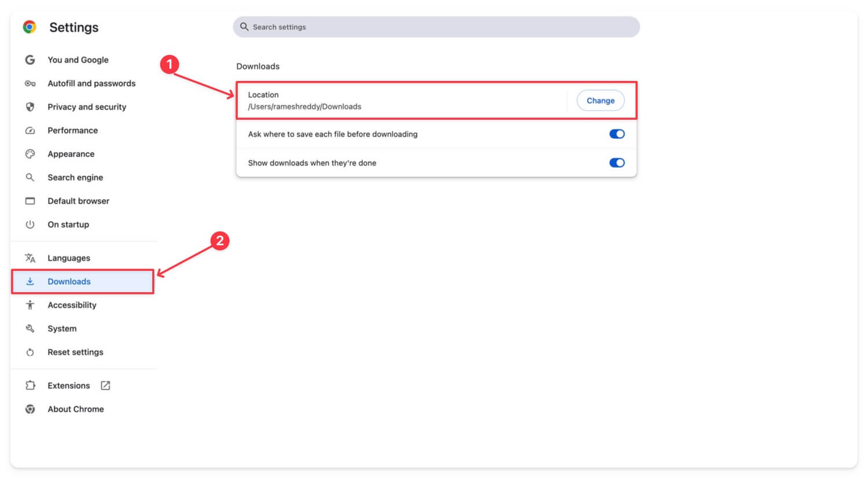
Task: Click the Performance speedometer icon
Action: coord(30,130)
